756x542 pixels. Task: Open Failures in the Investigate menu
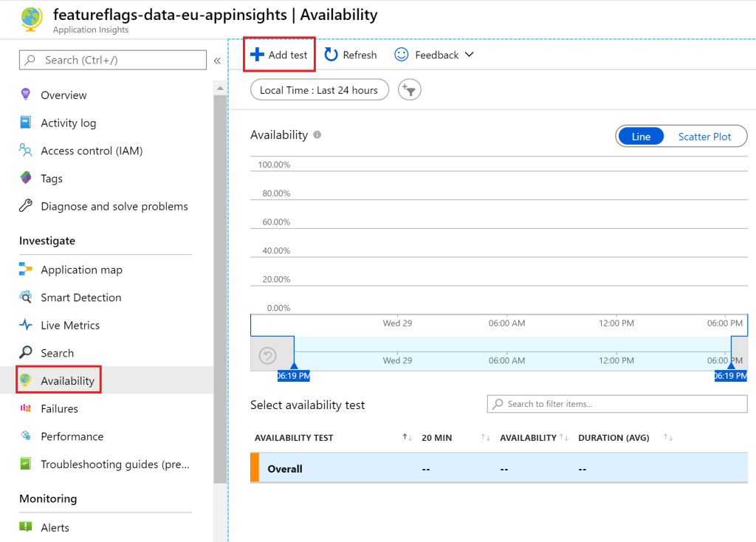point(59,408)
